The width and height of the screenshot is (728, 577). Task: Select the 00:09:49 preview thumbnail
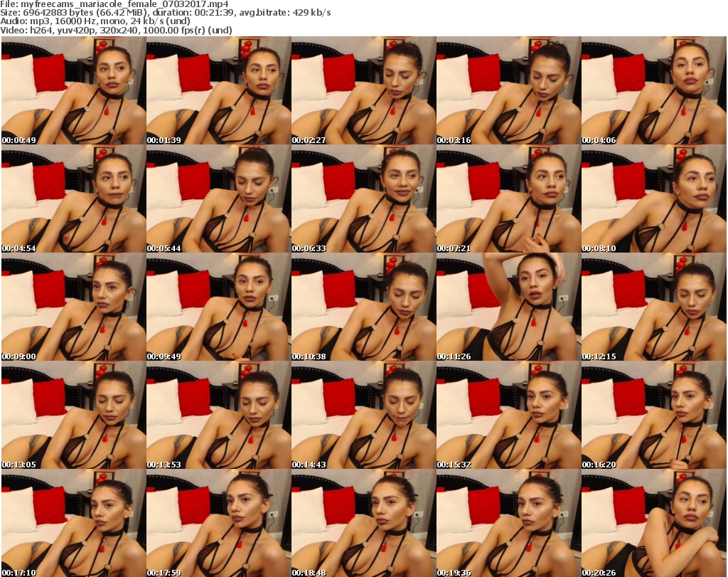(x=219, y=307)
